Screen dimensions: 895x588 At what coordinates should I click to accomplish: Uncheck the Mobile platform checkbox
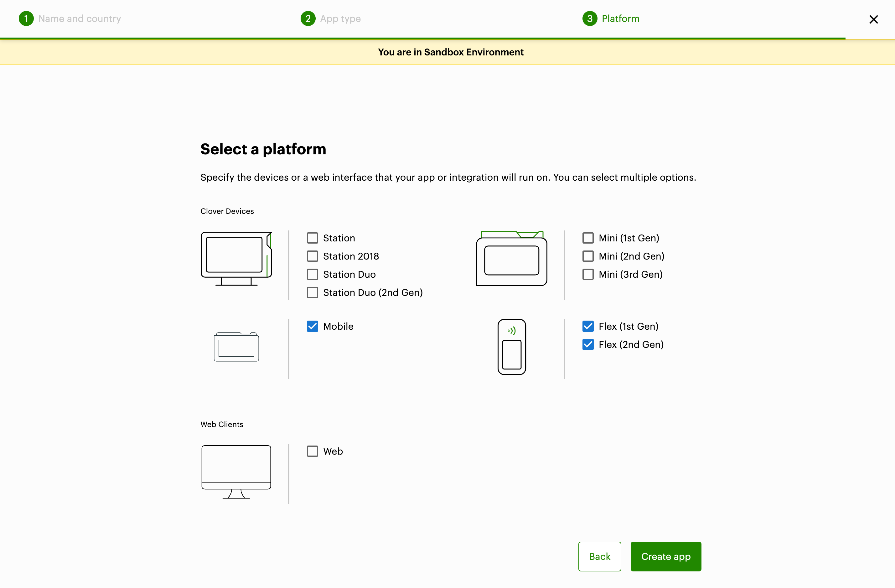pos(312,326)
